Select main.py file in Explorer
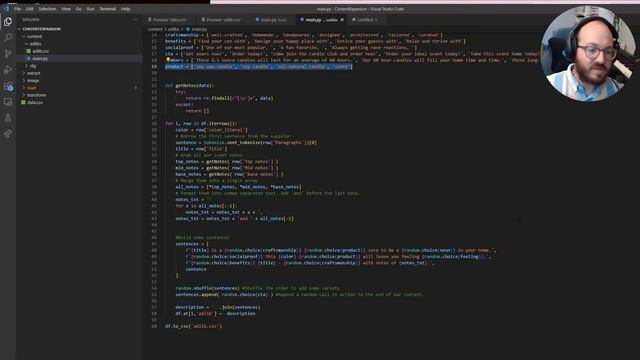The image size is (640, 360). (40, 58)
